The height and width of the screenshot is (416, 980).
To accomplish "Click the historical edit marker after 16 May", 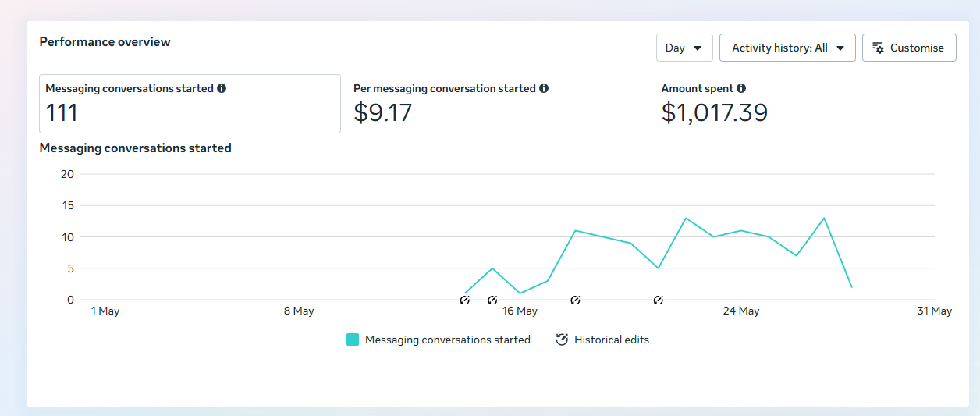I will (x=575, y=300).
